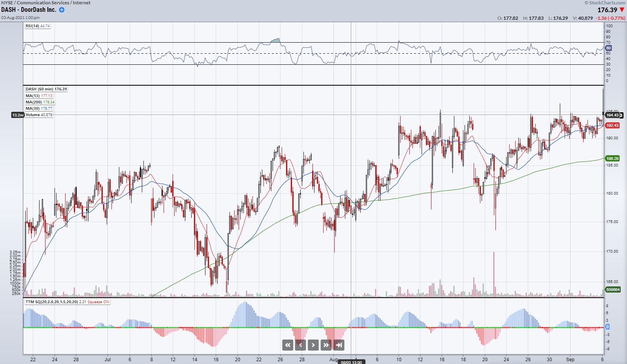
Task: Click the blue plus icon beside DoorDash Inc.
Action: point(62,10)
